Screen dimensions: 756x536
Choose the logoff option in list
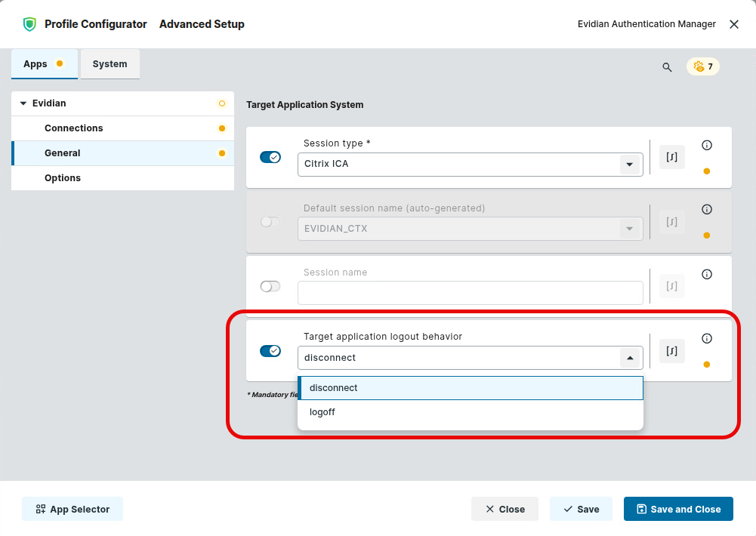(x=470, y=413)
